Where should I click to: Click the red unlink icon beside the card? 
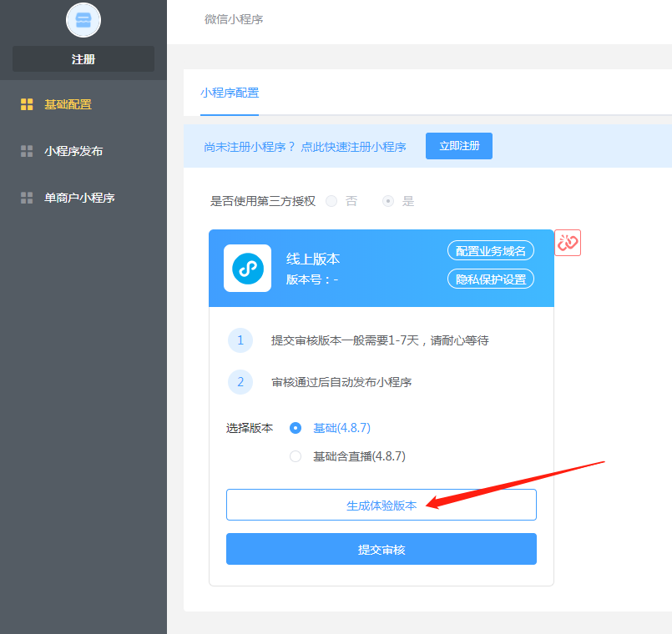(568, 243)
